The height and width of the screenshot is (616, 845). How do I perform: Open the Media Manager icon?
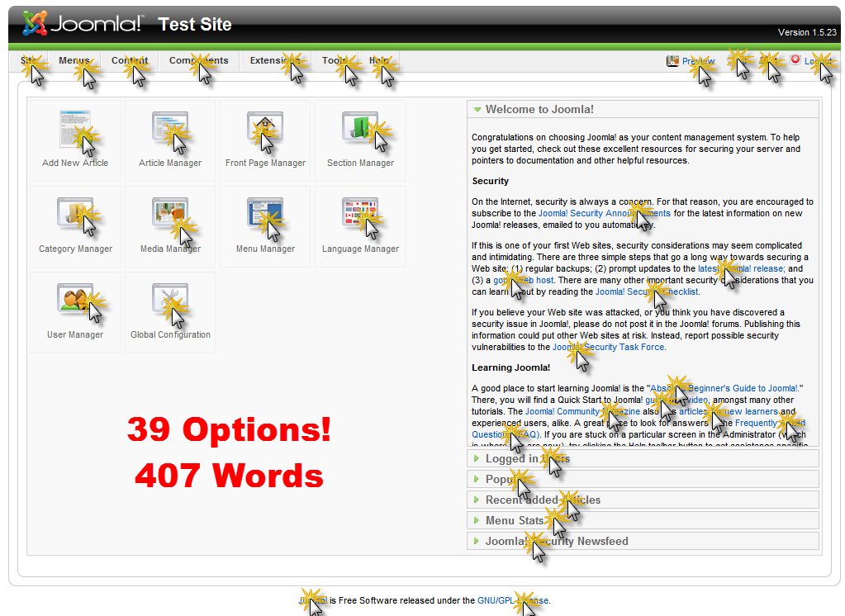tap(170, 225)
